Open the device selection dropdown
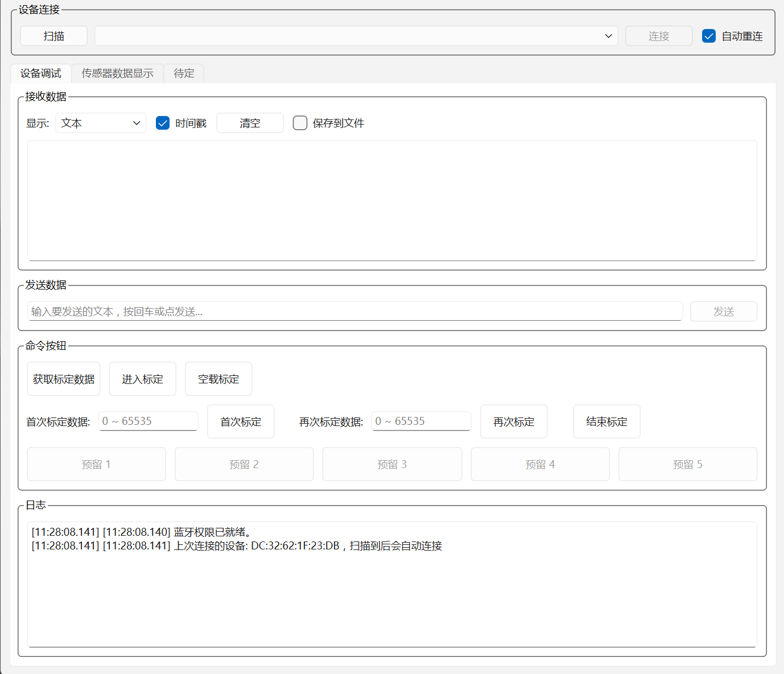Viewport: 784px width, 674px height. [356, 36]
